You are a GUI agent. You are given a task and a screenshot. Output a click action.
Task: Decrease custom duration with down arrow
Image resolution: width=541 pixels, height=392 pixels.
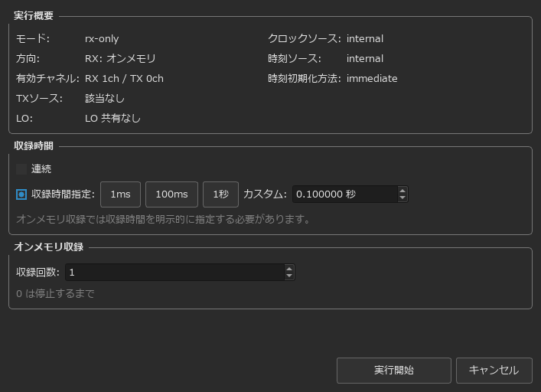click(x=402, y=198)
